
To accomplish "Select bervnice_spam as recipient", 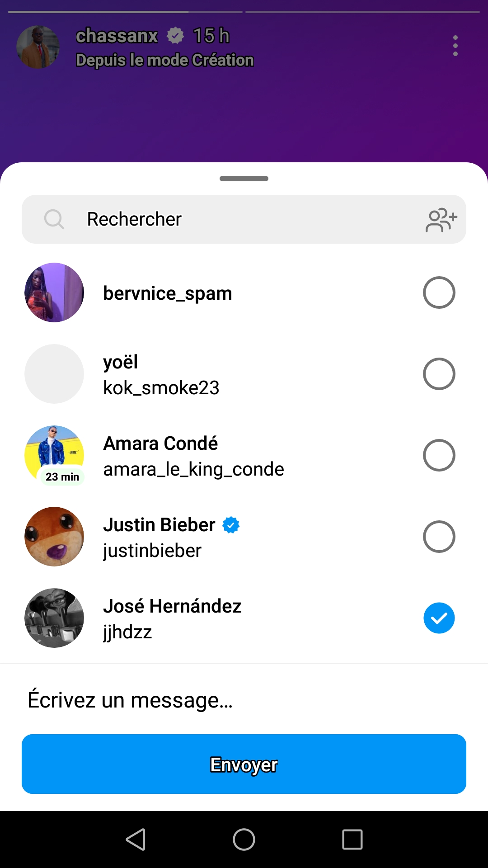I will pyautogui.click(x=439, y=292).
